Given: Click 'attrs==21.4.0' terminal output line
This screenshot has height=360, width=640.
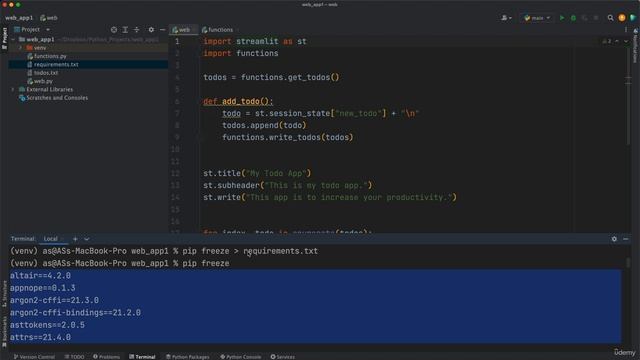Looking at the screenshot, I should [40, 337].
